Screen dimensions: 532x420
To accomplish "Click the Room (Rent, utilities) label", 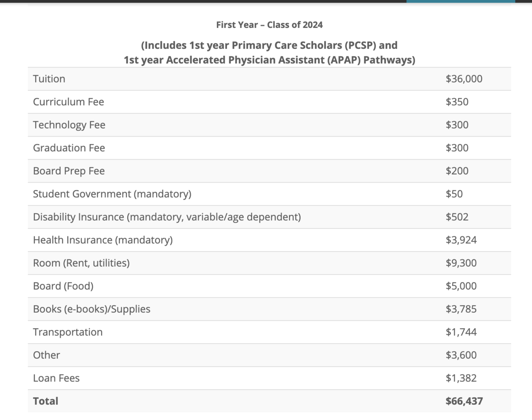I will 82,263.
